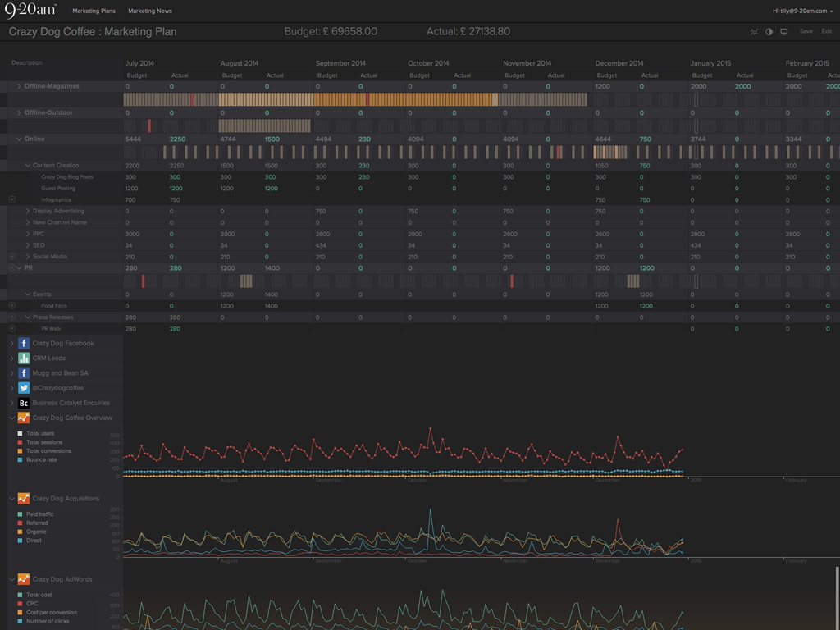The height and width of the screenshot is (630, 840).
Task: Click the 9-20am logo
Action: [x=31, y=10]
